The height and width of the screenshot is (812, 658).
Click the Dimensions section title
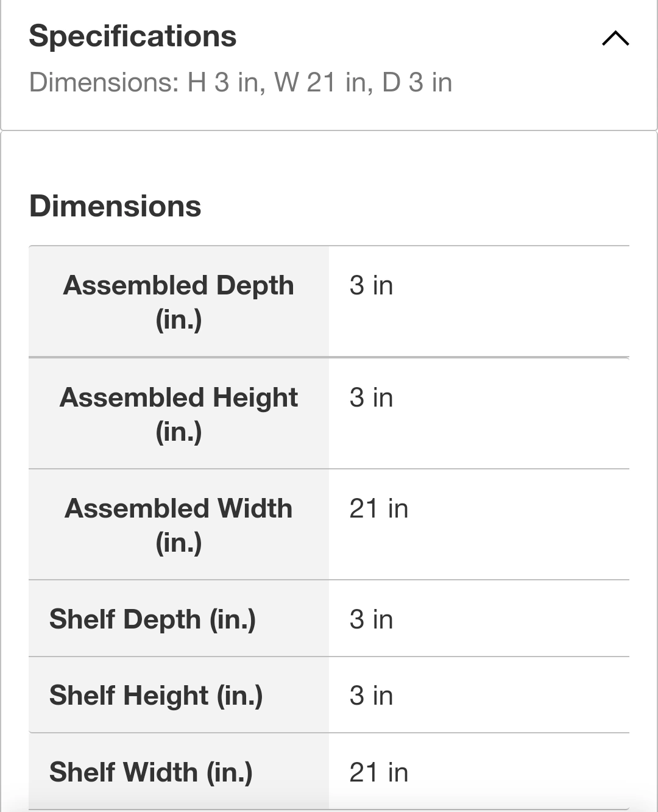(115, 206)
